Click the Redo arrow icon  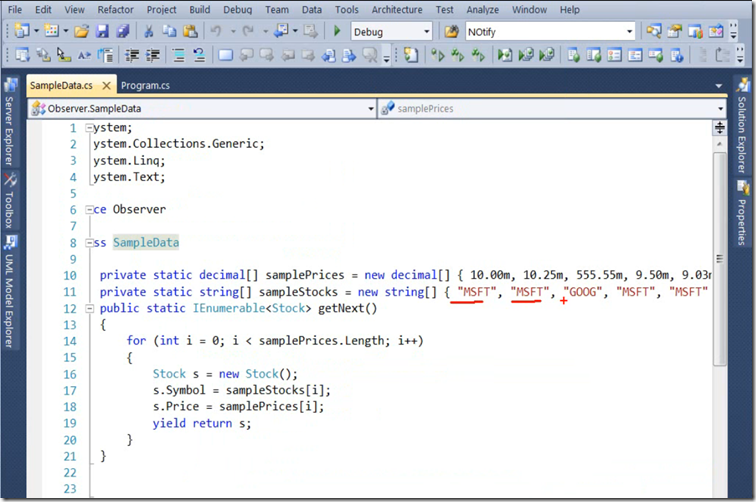coord(248,32)
